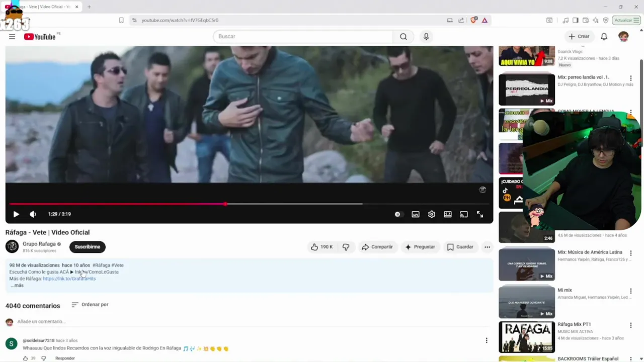
Task: Dislike the comment by soldelsur7318
Action: click(44, 358)
